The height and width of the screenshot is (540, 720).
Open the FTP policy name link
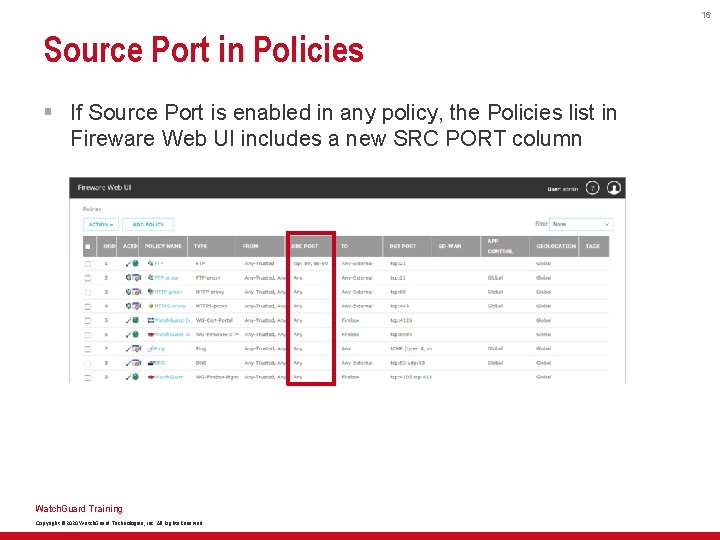(158, 264)
